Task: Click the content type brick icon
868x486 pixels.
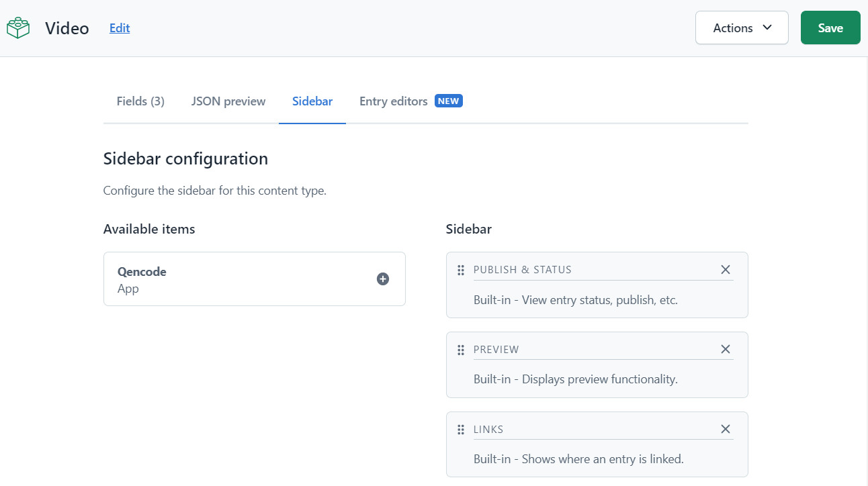Action: (x=18, y=28)
